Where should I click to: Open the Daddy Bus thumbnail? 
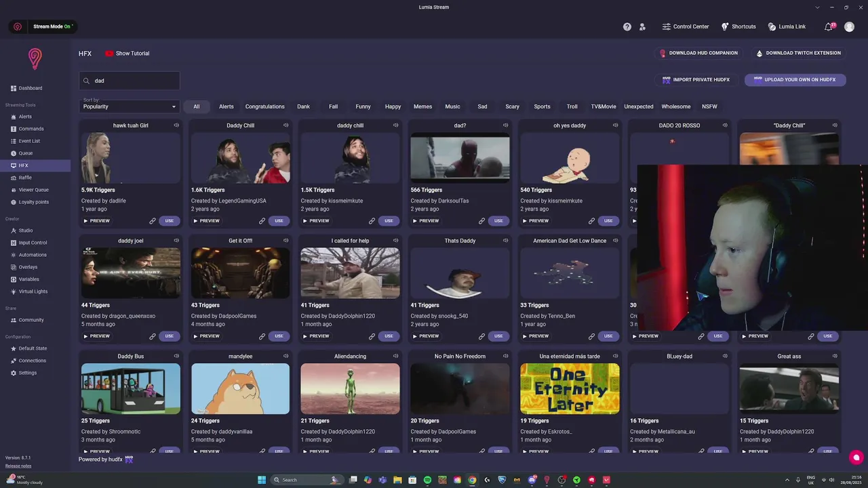(x=131, y=388)
